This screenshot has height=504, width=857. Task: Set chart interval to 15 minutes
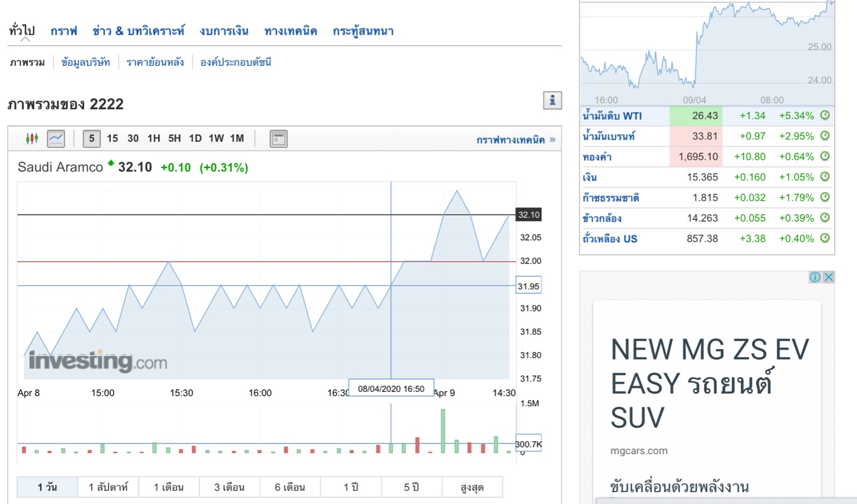113,138
